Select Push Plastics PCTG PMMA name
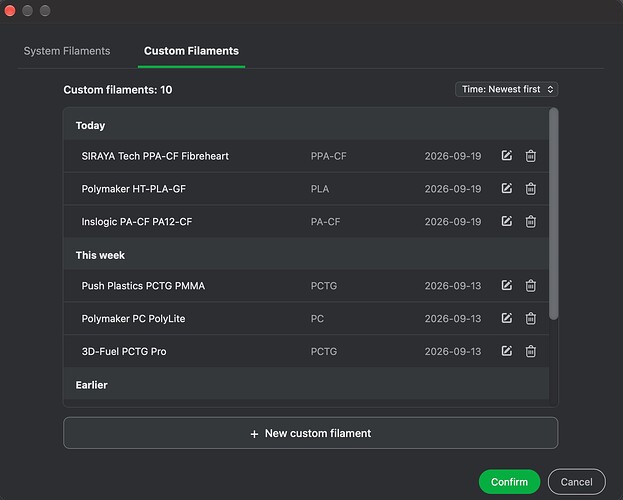Image resolution: width=623 pixels, height=500 pixels. (x=143, y=286)
